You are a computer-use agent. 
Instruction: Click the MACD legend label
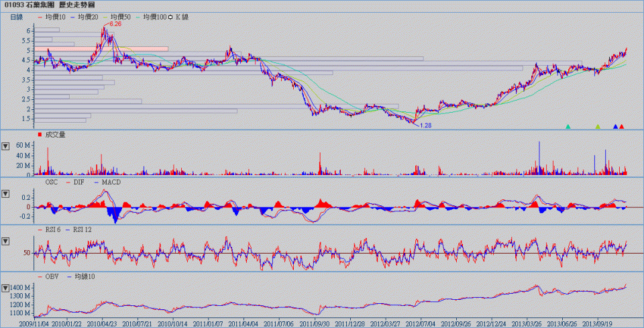coord(102,182)
